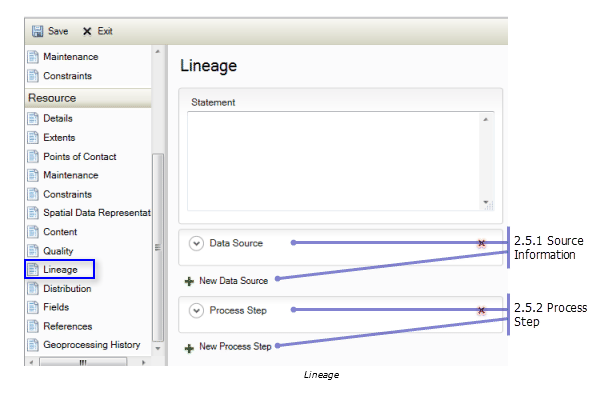603x393 pixels.
Task: Click inside the Statement text area
Action: [333, 161]
